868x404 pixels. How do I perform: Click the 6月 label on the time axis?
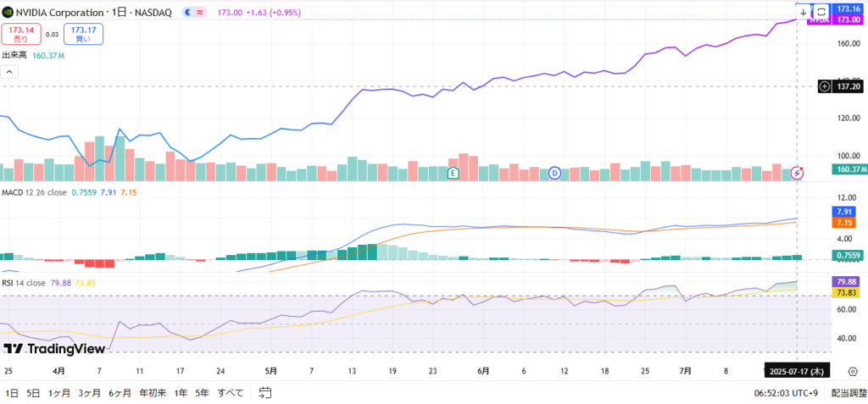(483, 371)
